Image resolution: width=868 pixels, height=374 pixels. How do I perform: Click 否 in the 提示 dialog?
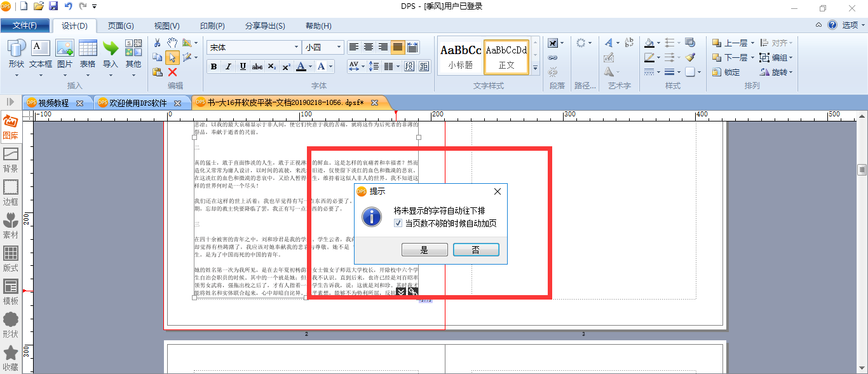pos(476,250)
